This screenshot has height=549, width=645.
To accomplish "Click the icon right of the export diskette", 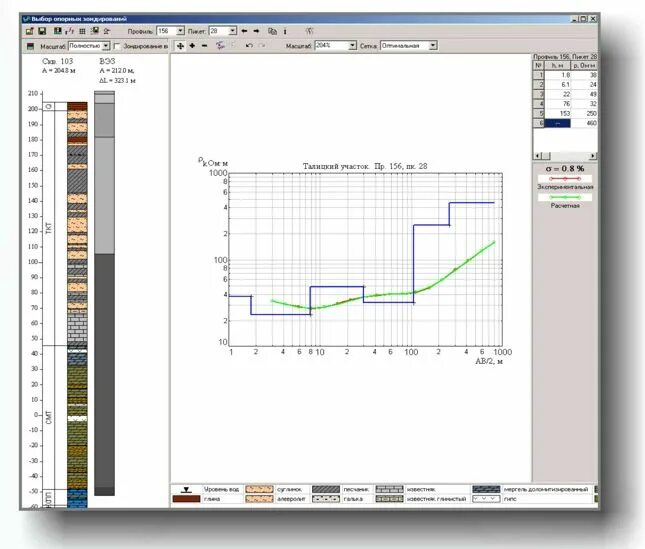I will point(107,31).
